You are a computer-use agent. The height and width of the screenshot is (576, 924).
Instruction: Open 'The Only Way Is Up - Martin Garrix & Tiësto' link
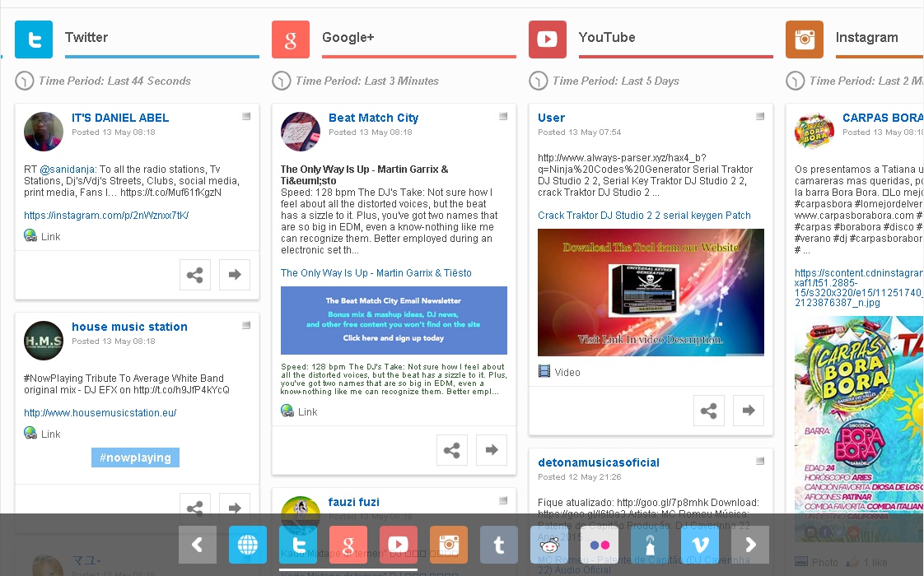coord(376,273)
